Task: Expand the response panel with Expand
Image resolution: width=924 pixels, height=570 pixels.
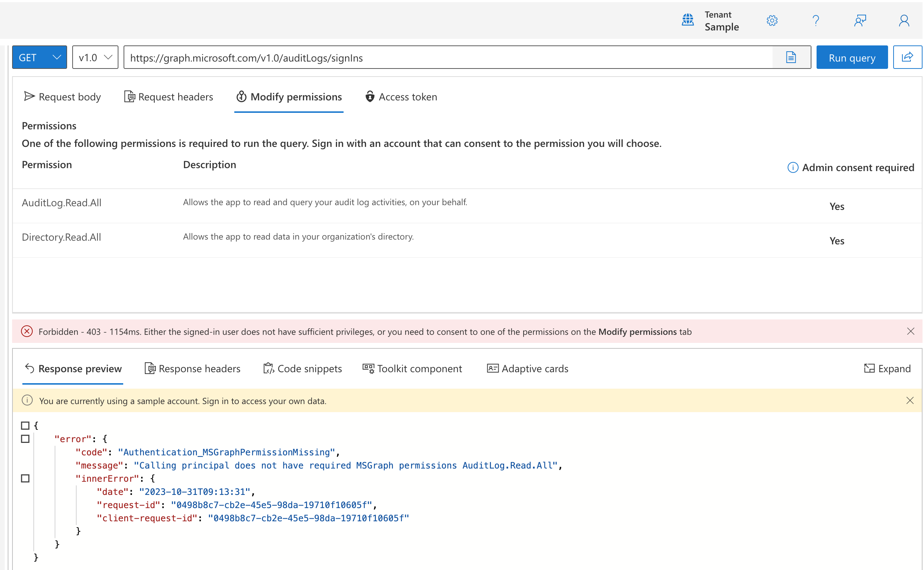Action: (887, 368)
